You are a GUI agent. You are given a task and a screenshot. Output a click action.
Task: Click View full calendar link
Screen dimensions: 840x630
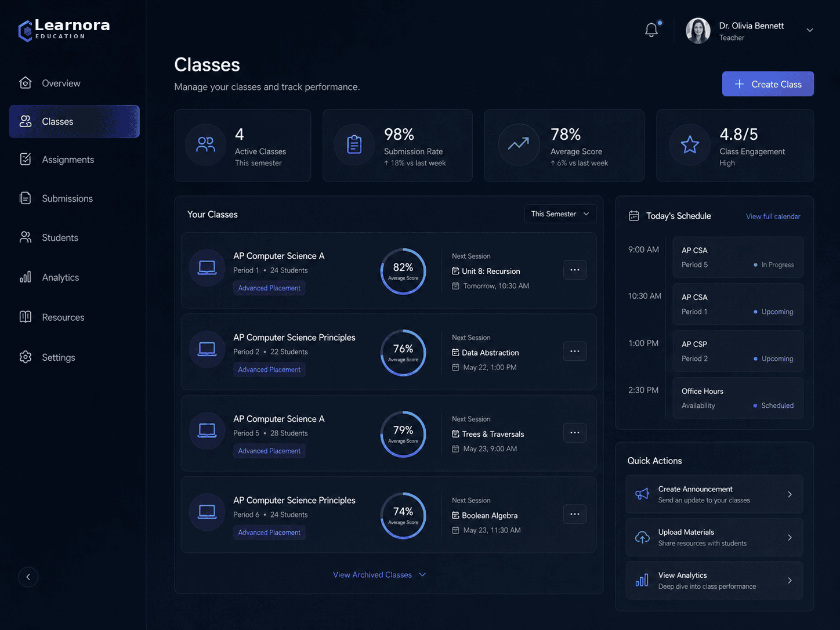point(773,216)
